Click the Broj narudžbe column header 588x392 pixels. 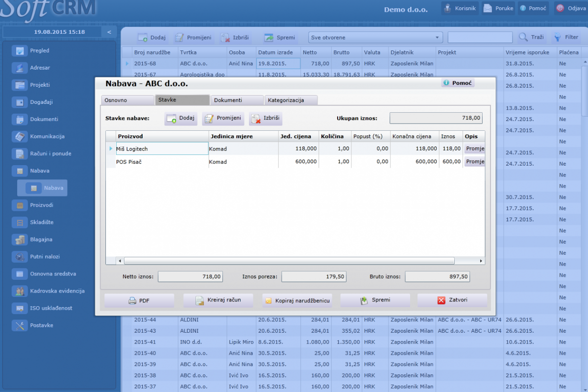click(155, 52)
